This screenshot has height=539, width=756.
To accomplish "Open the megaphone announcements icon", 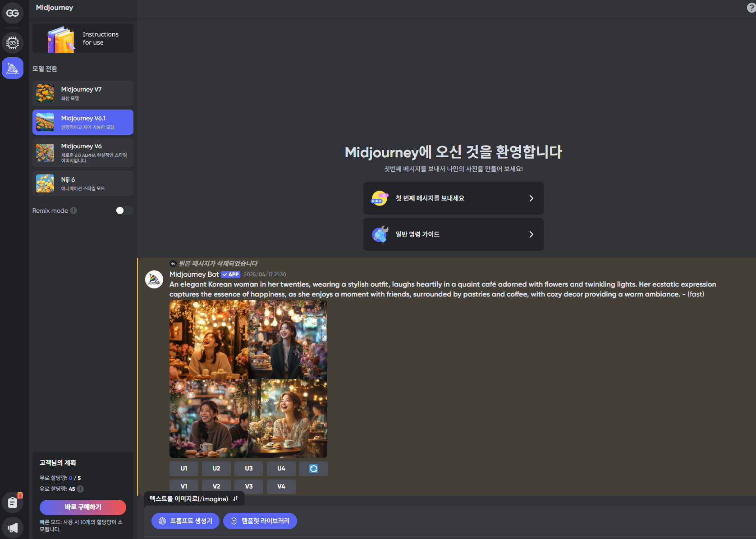I will coord(13,527).
